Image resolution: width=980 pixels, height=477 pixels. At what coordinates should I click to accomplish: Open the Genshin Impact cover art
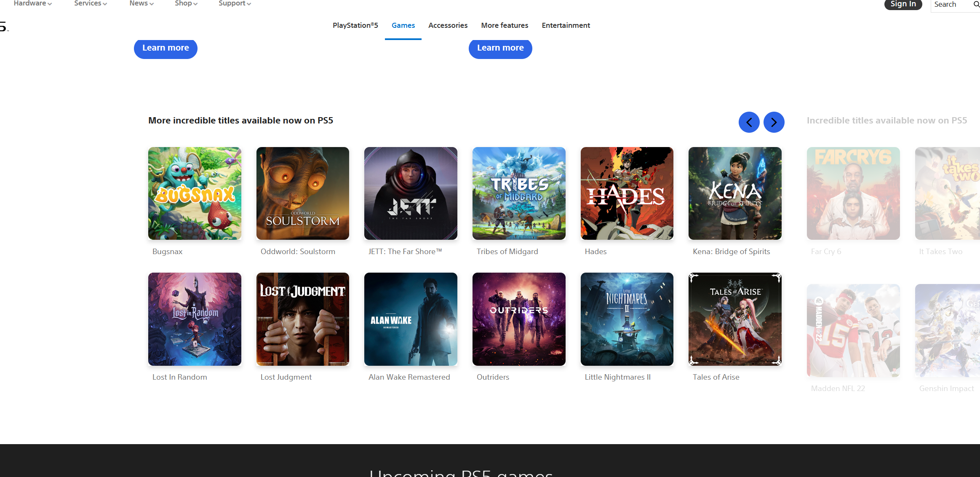click(948, 330)
